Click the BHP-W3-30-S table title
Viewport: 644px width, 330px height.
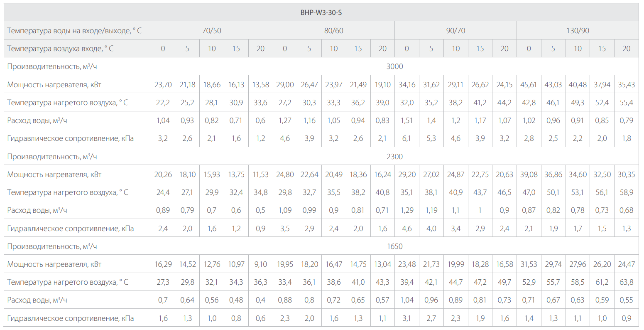[x=321, y=12]
